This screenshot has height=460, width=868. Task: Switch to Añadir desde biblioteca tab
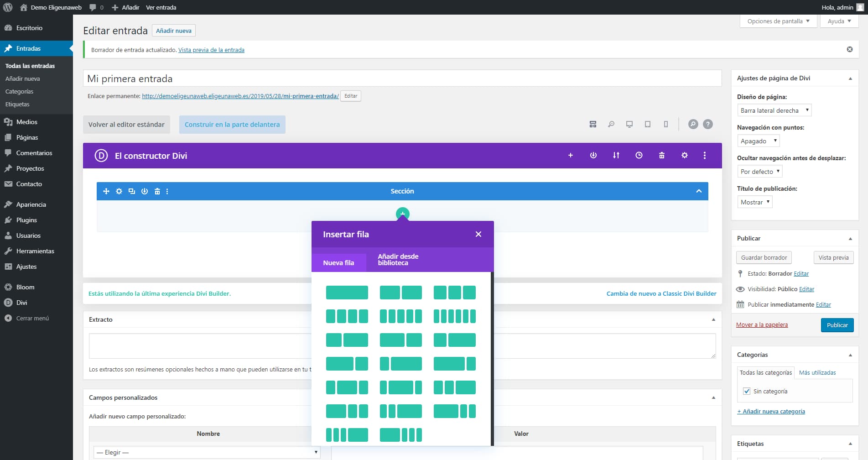[x=398, y=260]
